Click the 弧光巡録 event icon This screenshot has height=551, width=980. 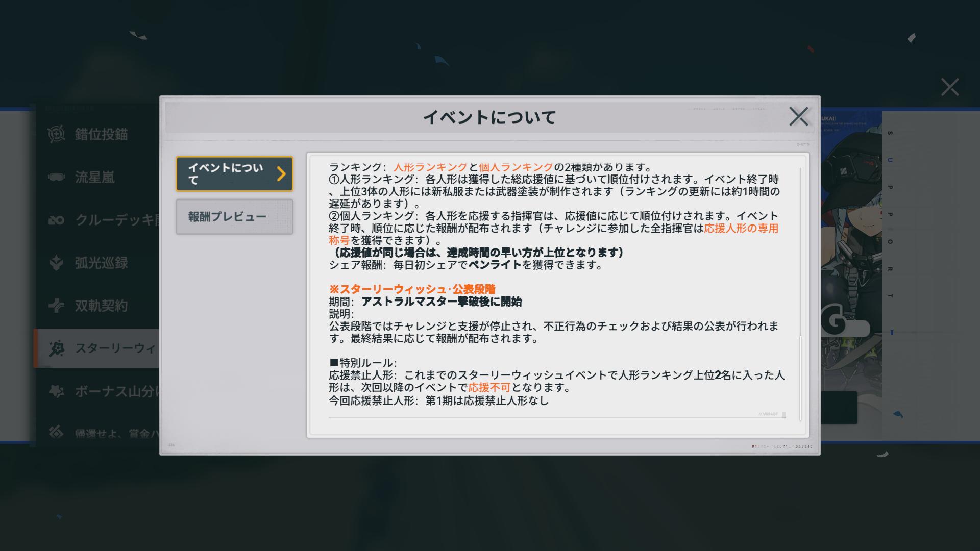(x=56, y=263)
